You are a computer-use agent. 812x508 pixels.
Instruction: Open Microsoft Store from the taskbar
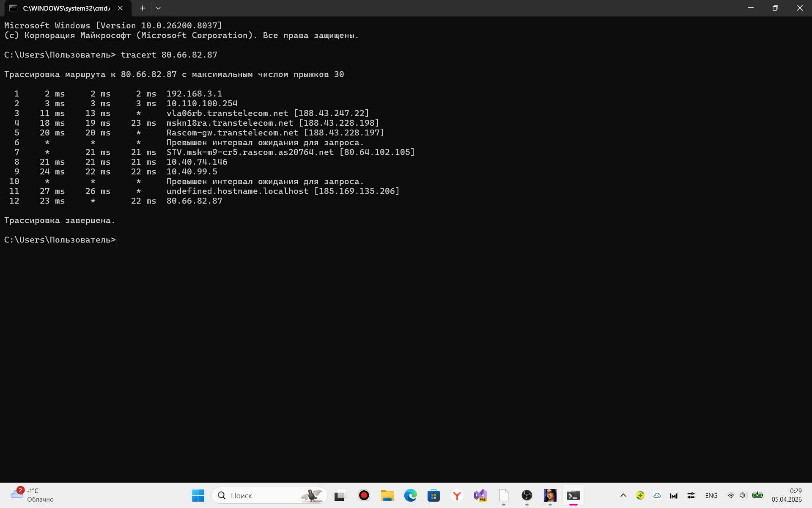point(433,495)
